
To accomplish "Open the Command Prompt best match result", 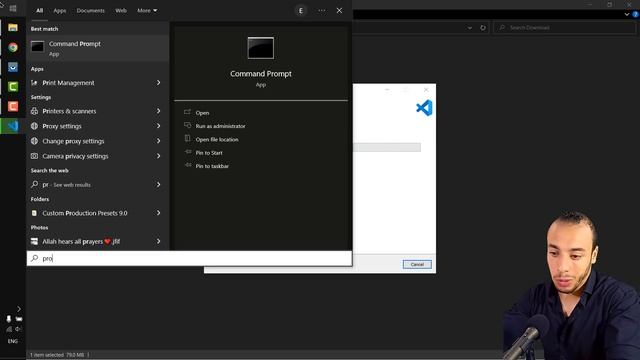I will click(98, 48).
